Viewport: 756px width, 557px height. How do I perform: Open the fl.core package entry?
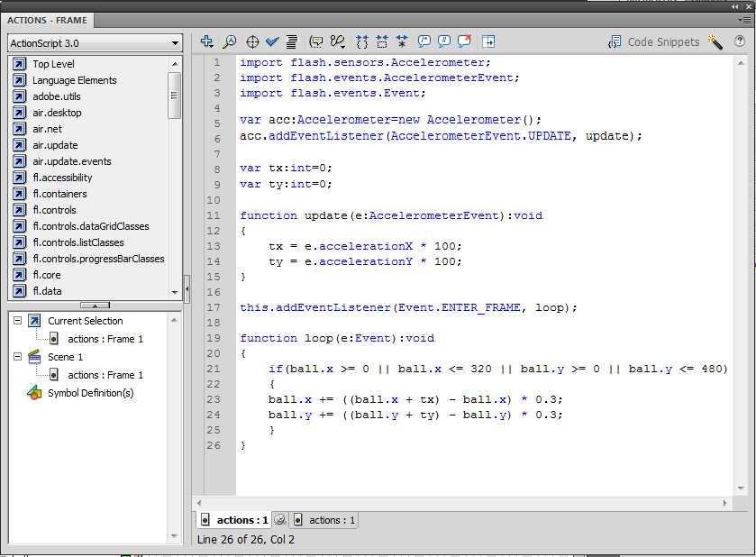46,275
